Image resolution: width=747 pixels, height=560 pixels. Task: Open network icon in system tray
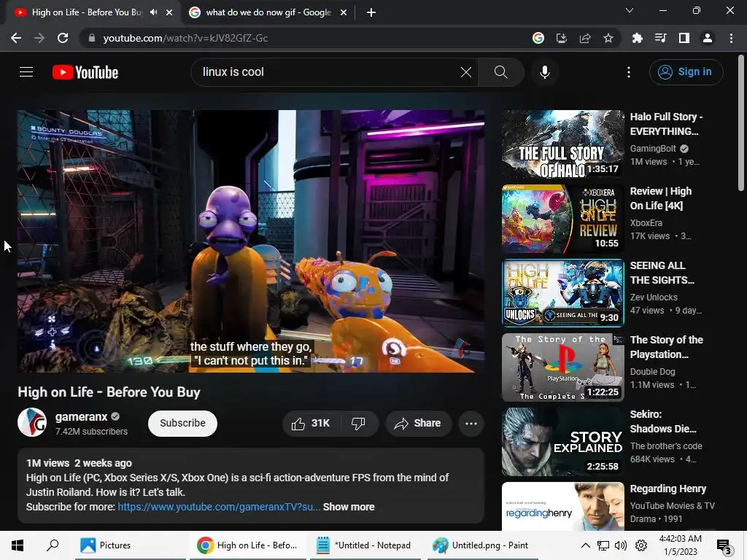tap(603, 545)
